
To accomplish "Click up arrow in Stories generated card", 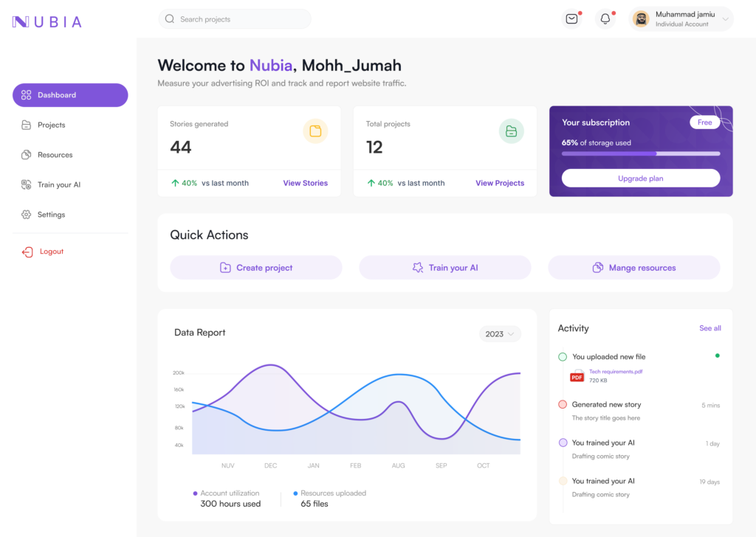I will coord(175,183).
